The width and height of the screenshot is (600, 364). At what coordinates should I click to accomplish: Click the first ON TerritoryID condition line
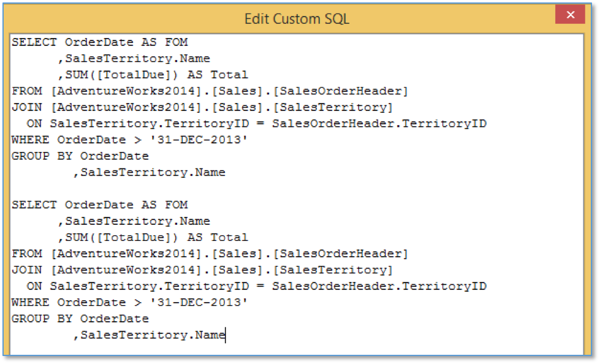point(257,124)
